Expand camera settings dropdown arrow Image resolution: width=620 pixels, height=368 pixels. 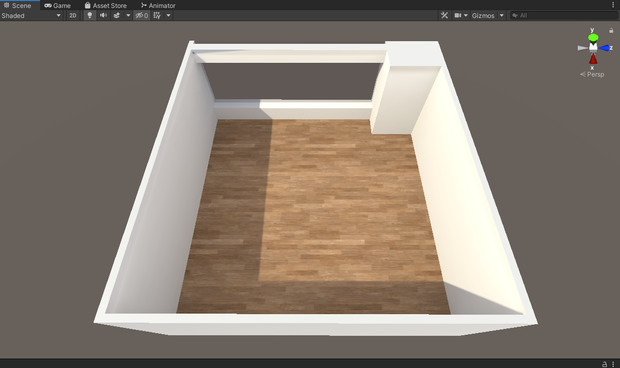click(x=466, y=15)
